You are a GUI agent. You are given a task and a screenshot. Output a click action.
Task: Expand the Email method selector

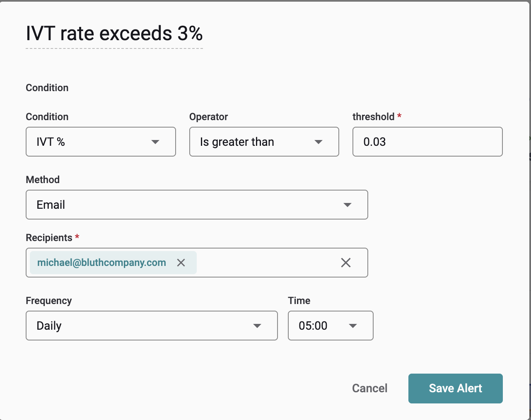(x=186, y=205)
